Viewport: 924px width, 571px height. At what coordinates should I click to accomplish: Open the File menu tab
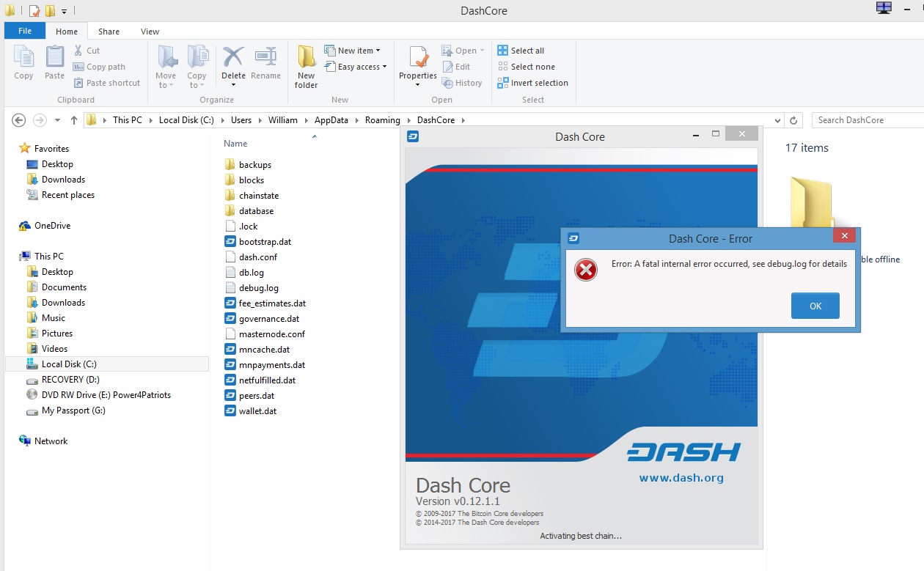point(25,31)
